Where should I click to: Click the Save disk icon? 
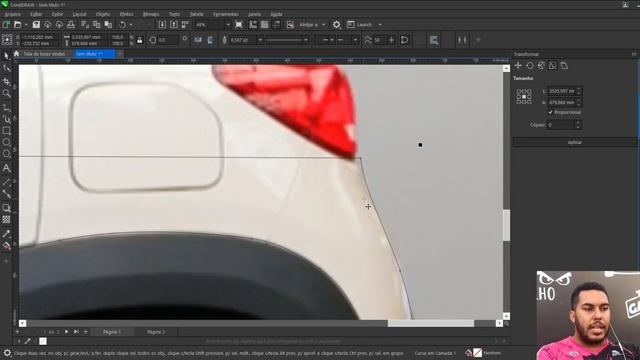tap(36, 24)
